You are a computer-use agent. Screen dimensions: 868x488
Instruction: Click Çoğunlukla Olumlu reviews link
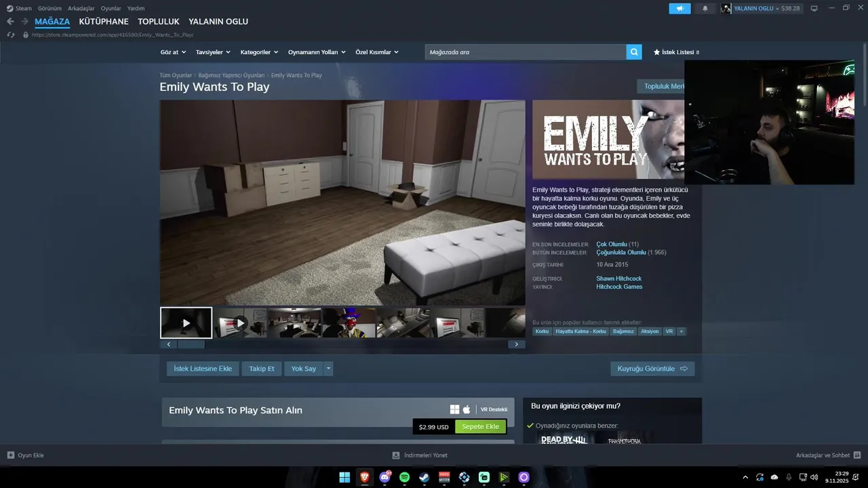point(621,252)
